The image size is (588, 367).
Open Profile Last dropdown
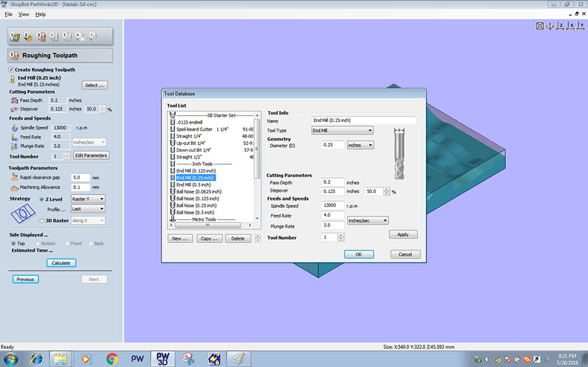click(88, 208)
